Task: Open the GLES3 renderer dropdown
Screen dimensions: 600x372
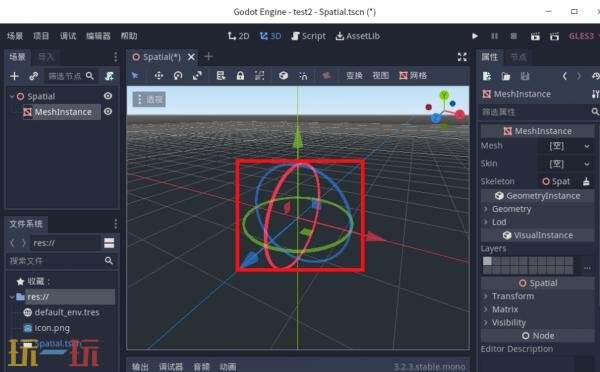Action: pyautogui.click(x=584, y=36)
